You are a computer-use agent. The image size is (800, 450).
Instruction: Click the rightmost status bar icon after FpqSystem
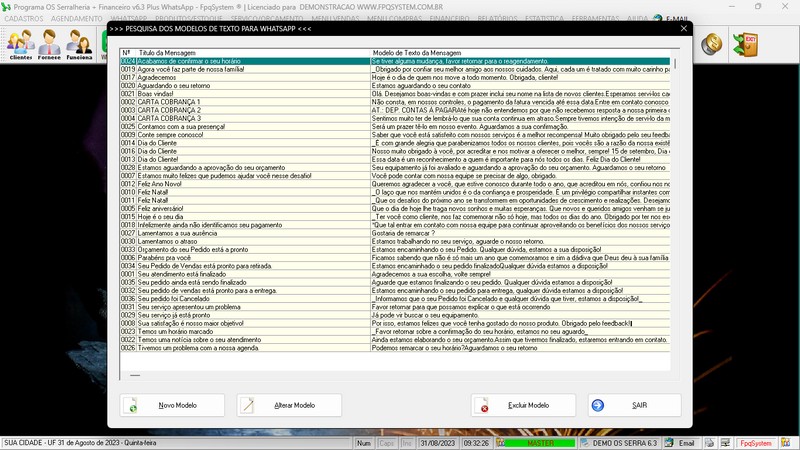[785, 443]
